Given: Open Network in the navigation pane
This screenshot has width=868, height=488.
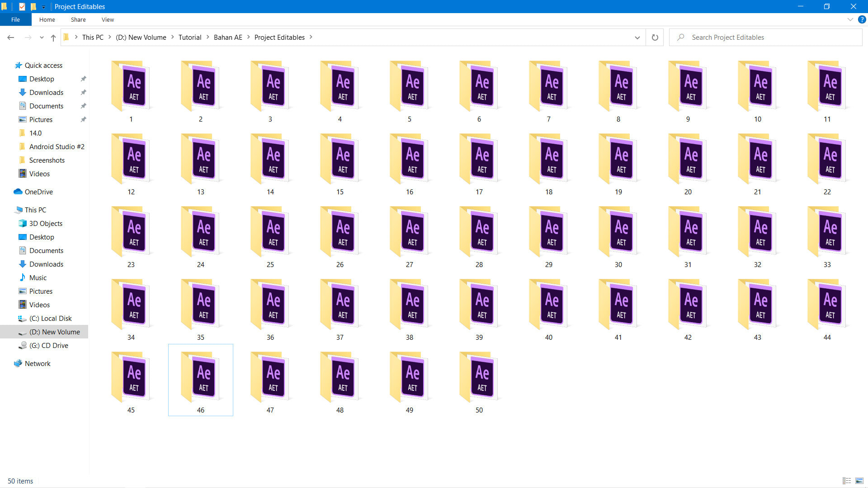Looking at the screenshot, I should coord(38,363).
